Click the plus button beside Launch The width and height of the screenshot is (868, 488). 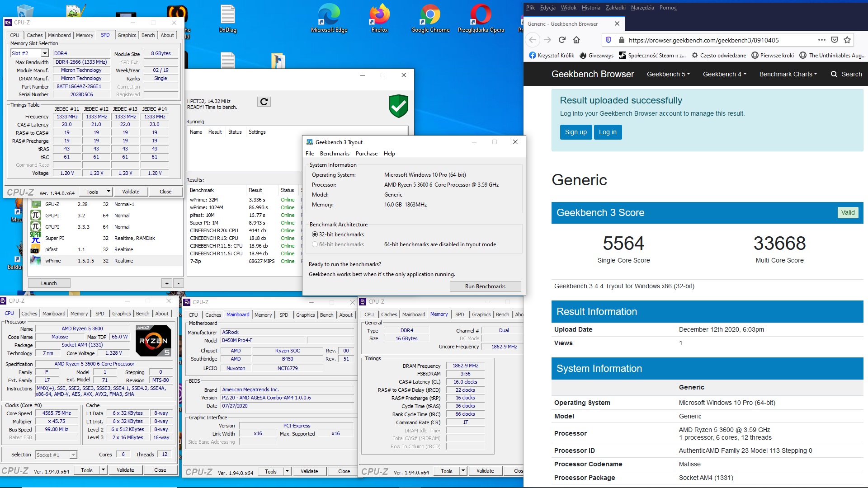pyautogui.click(x=167, y=283)
